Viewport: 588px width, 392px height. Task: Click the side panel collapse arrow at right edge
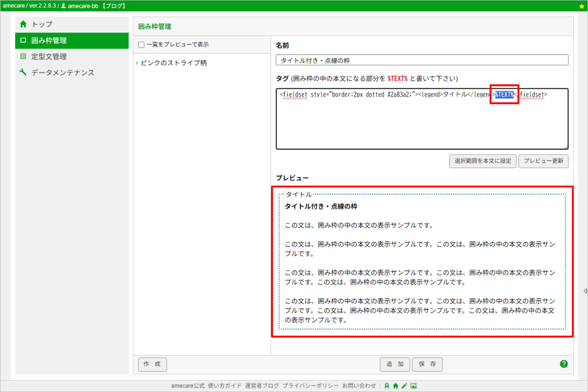585,291
